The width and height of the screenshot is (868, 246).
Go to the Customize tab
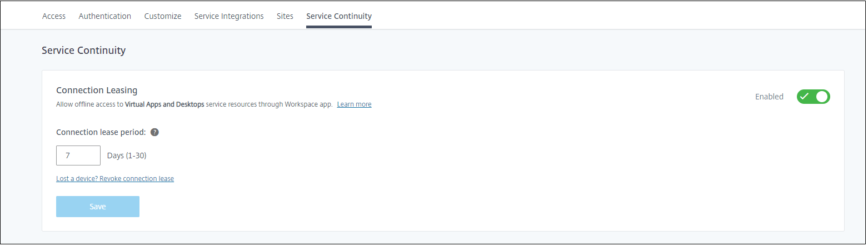tap(163, 16)
